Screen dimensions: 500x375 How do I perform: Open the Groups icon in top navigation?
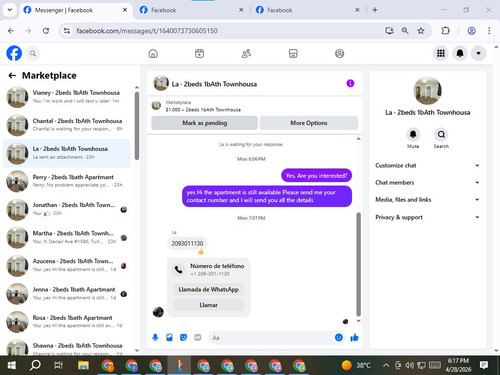tap(339, 53)
